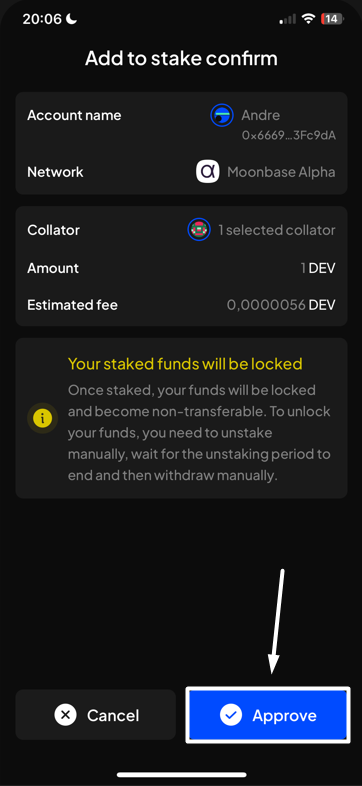The width and height of the screenshot is (362, 786).
Task: Tap the Moonbase Alpha network logo
Action: (x=208, y=172)
